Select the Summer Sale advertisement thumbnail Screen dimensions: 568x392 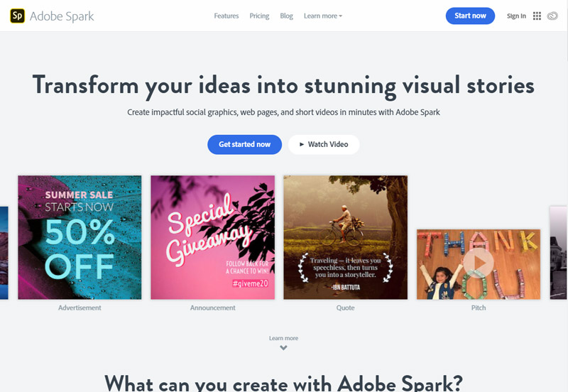pyautogui.click(x=80, y=237)
